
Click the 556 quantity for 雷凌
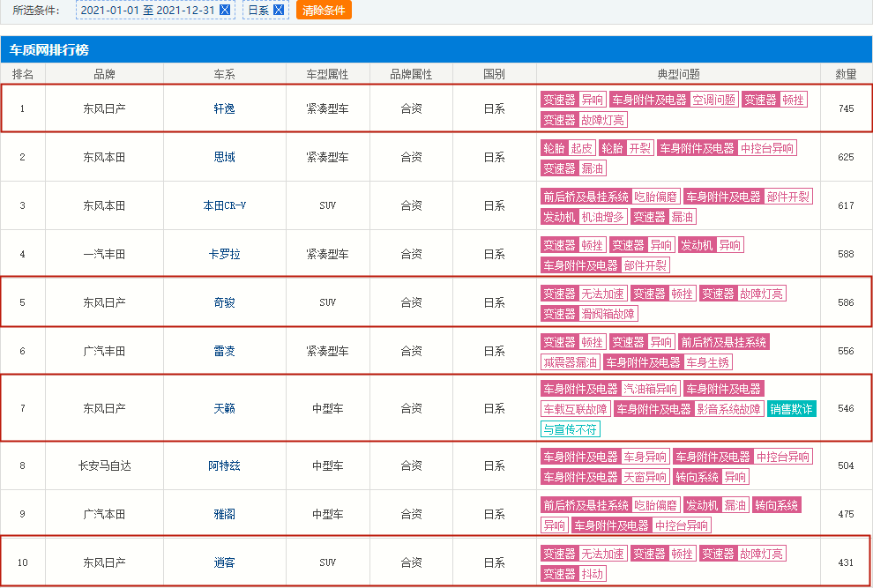[846, 351]
